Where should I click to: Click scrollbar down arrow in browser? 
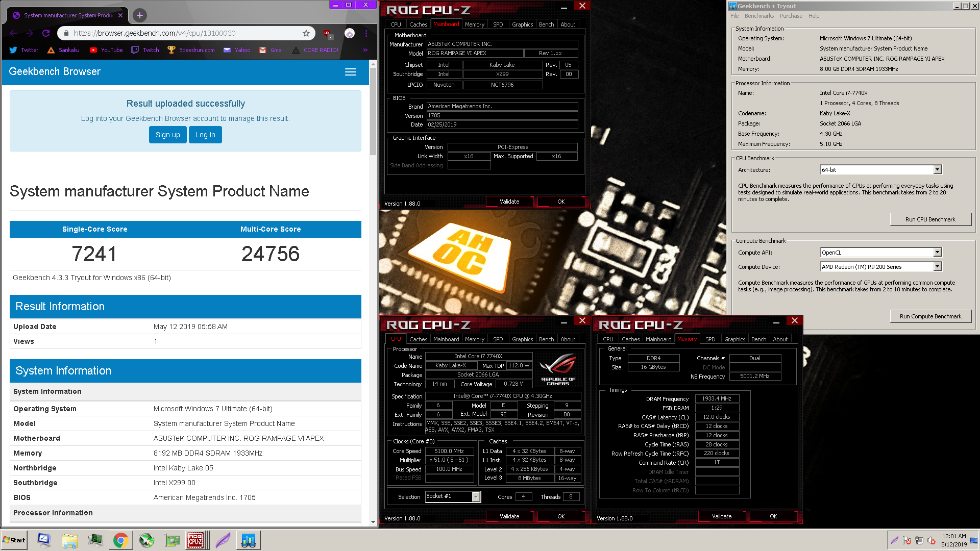tap(373, 522)
